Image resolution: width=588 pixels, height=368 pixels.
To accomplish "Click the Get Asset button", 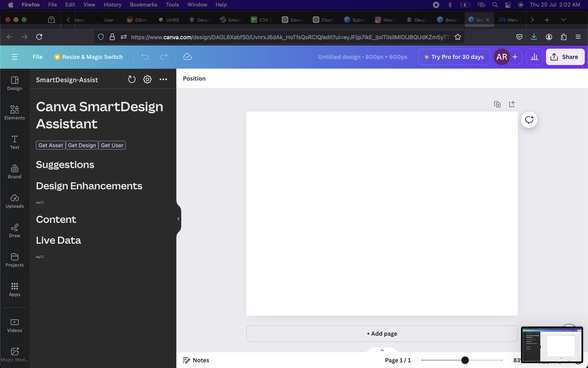I will tap(51, 145).
